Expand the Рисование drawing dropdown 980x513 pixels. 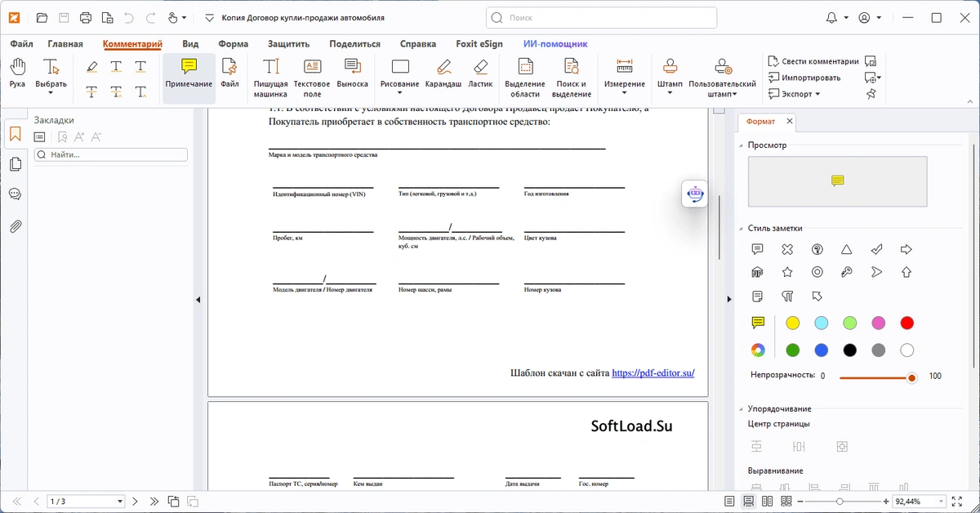click(399, 93)
